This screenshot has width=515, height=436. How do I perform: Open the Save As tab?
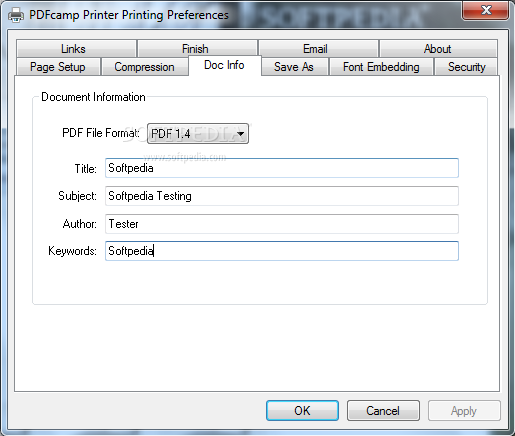(x=295, y=67)
